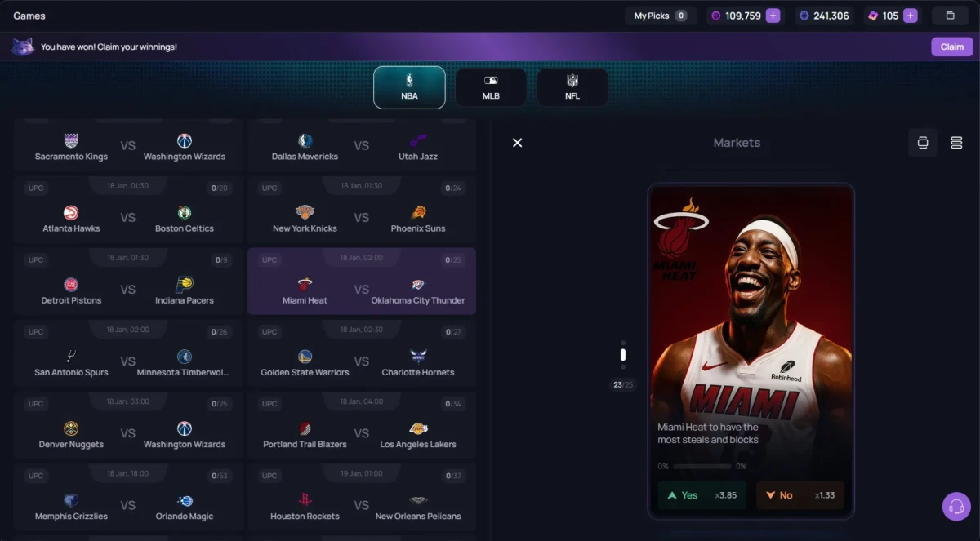Viewport: 980px width, 541px height.
Task: Click the 'You have won!' banner message
Action: [109, 47]
